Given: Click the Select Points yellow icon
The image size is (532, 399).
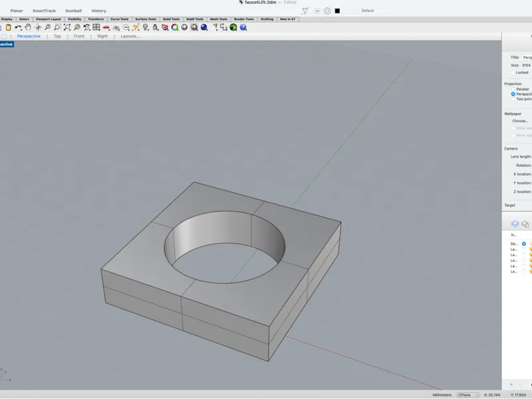Looking at the screenshot, I should (x=136, y=27).
